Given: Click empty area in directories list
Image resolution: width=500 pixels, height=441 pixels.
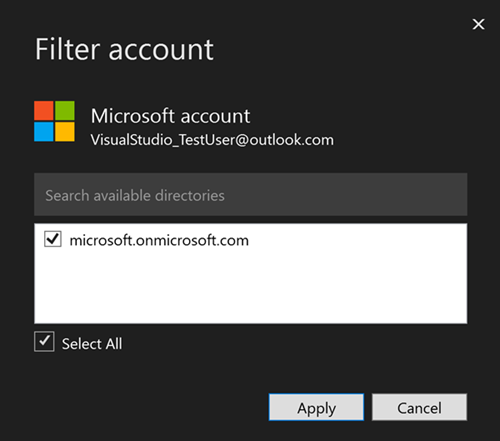Looking at the screenshot, I should click(x=251, y=287).
